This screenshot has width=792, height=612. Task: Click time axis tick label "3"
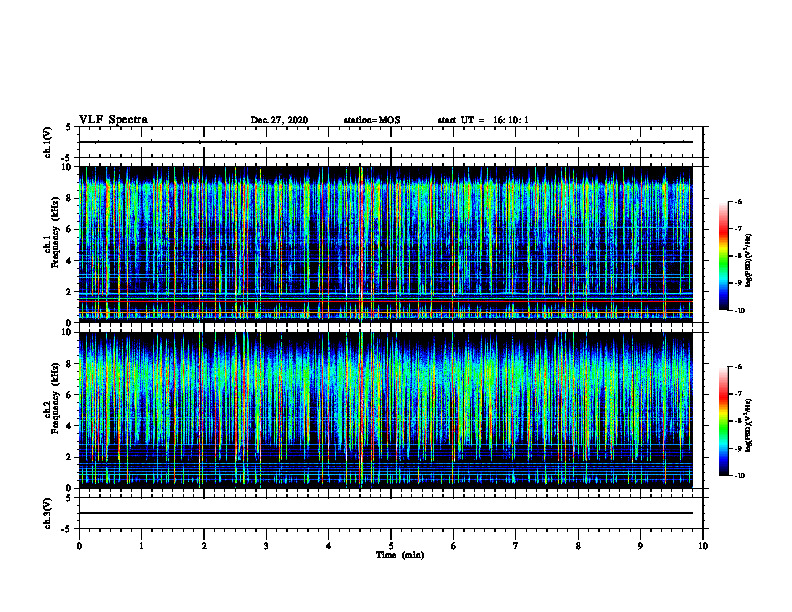pyautogui.click(x=266, y=546)
